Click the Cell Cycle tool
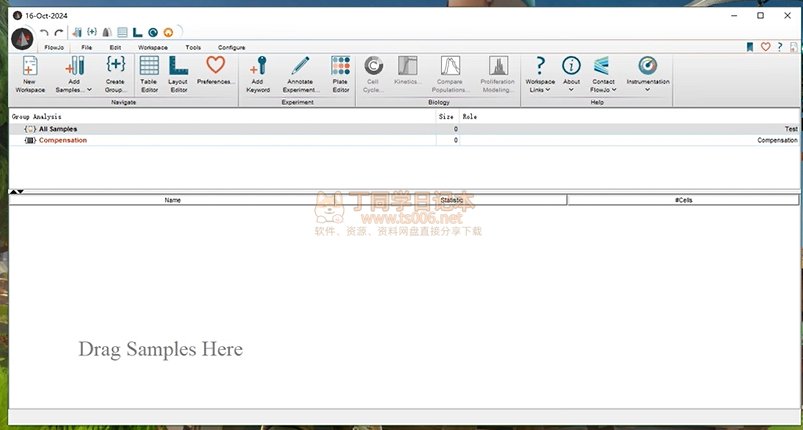 pos(373,75)
